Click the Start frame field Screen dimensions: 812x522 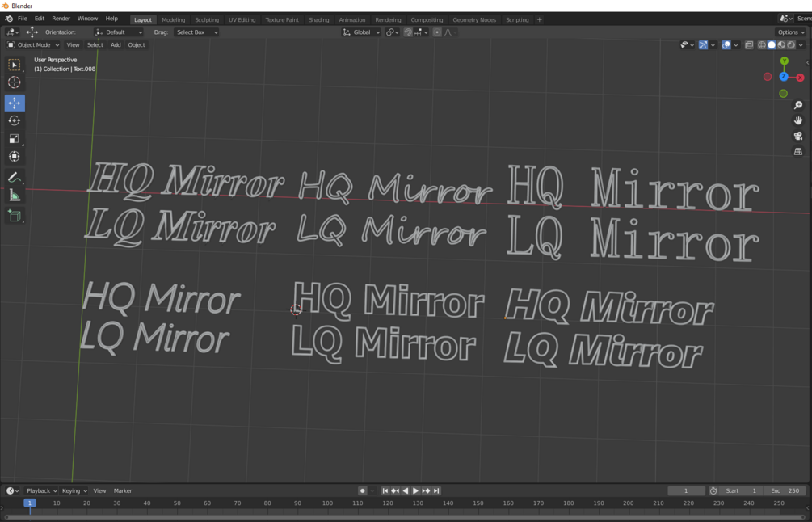coord(741,491)
